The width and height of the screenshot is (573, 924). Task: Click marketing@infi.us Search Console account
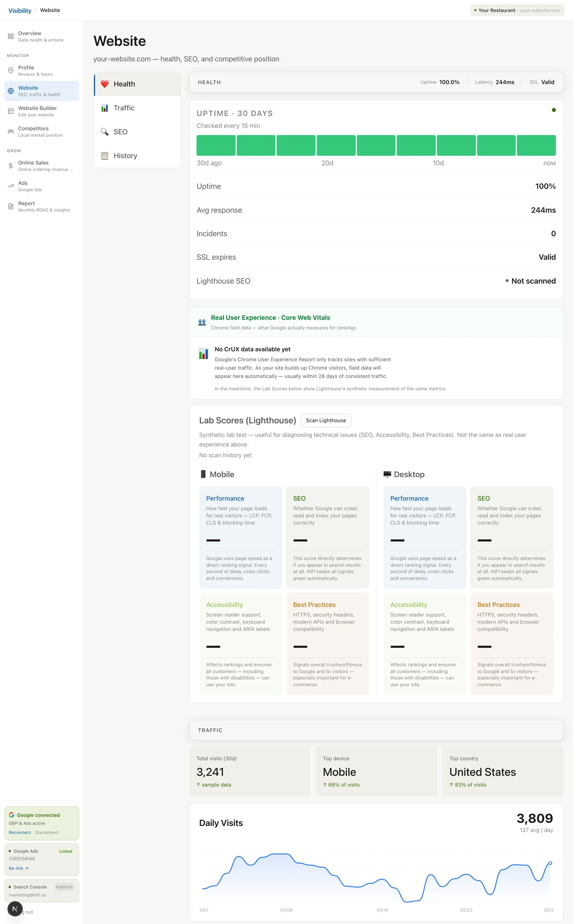(27, 895)
